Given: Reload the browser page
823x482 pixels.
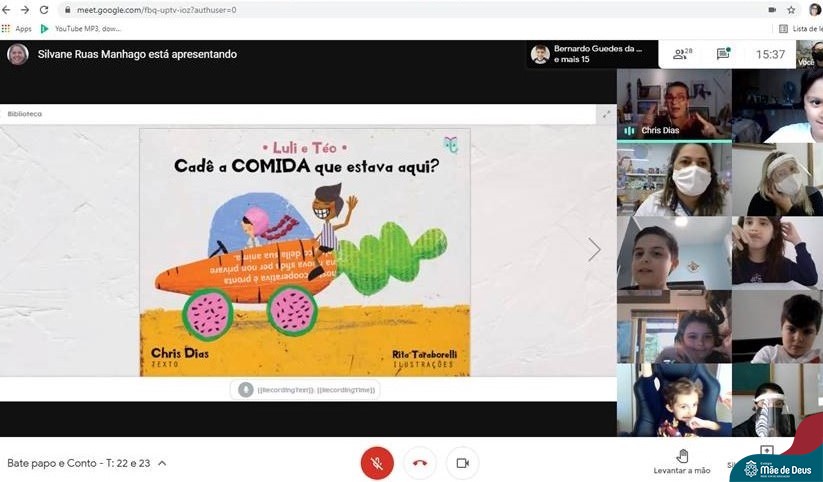Looking at the screenshot, I should coord(43,9).
